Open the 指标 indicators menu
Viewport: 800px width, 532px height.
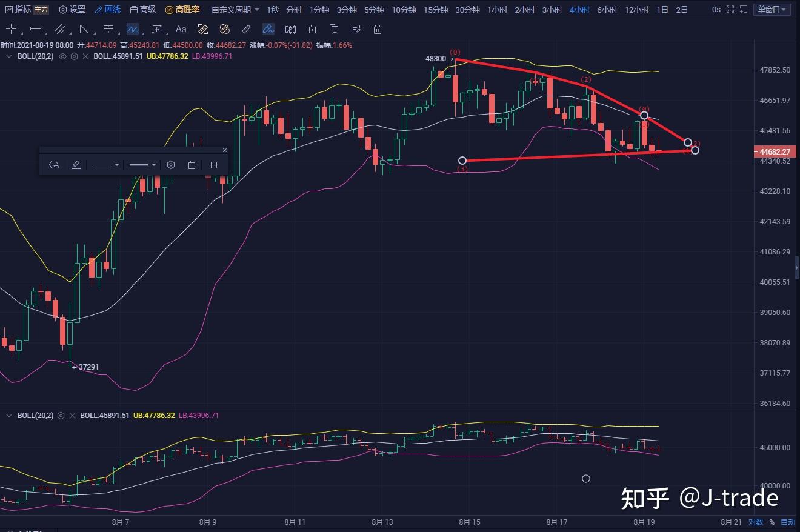click(18, 10)
